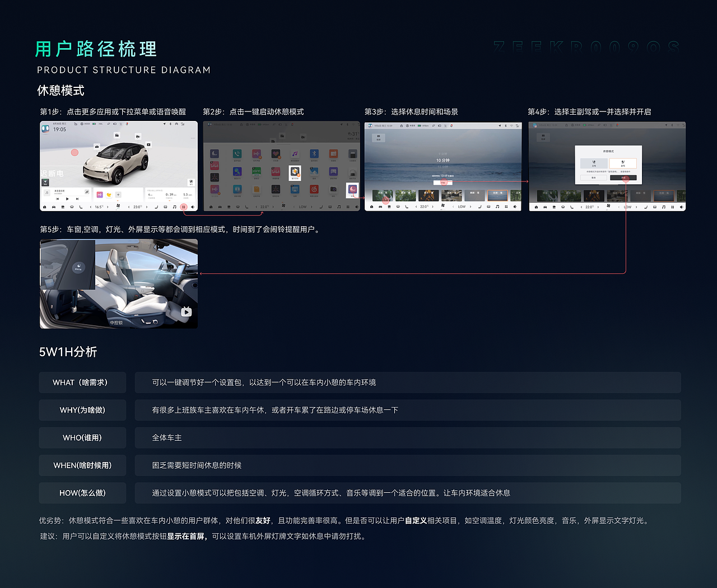Tap the assistant avatar beside 19:05

tap(45, 129)
